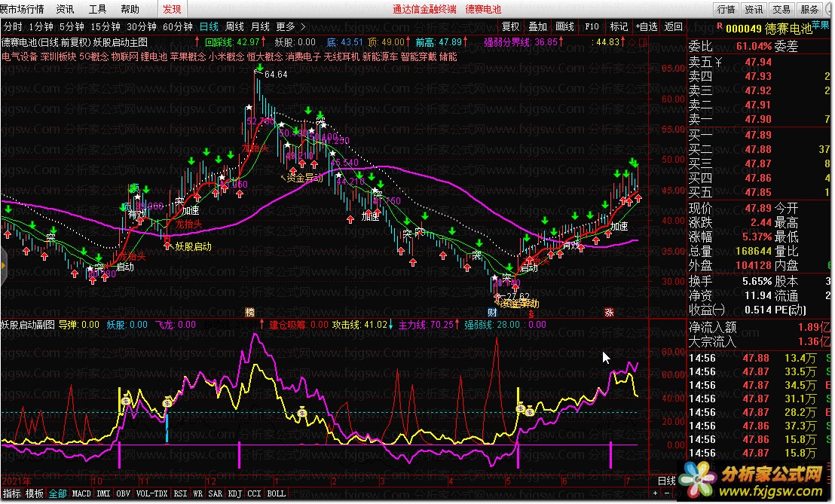The image size is (835, 504).
Task: Open the 市场行情 menu
Action: point(22,9)
